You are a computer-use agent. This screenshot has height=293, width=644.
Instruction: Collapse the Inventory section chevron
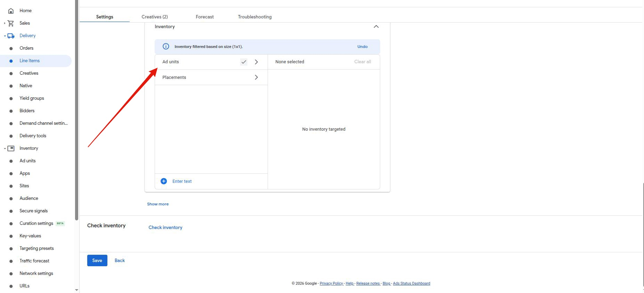pos(376,27)
